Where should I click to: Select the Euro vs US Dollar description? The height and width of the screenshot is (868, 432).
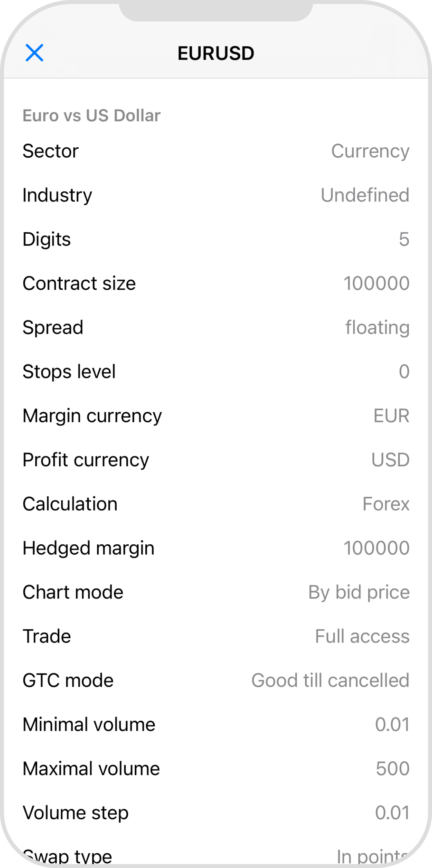point(92,116)
